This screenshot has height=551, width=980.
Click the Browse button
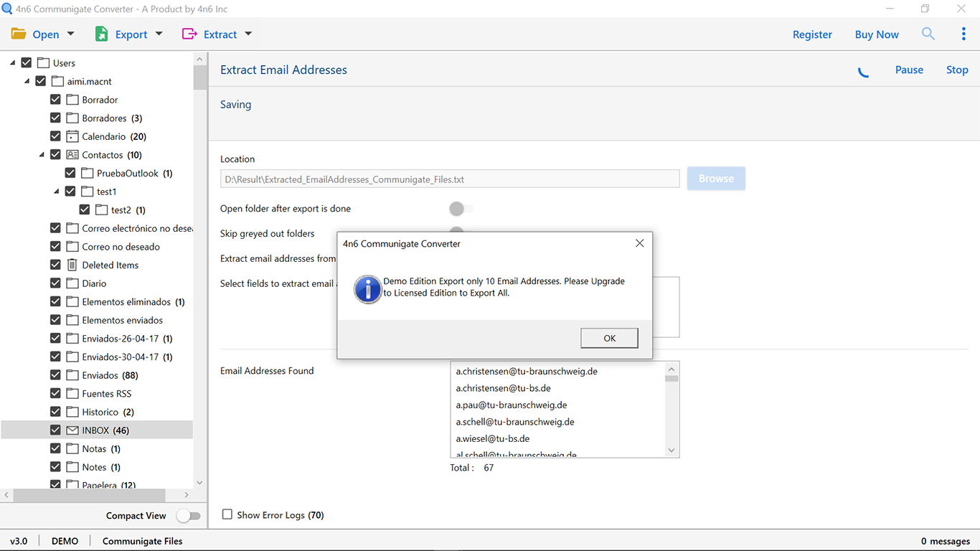click(716, 179)
